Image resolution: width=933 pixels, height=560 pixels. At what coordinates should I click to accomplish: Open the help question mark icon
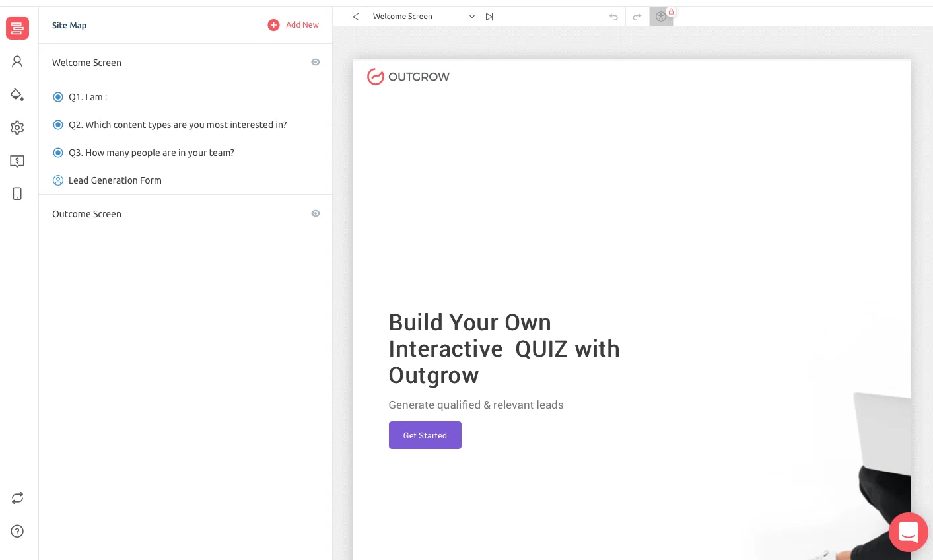(x=17, y=531)
